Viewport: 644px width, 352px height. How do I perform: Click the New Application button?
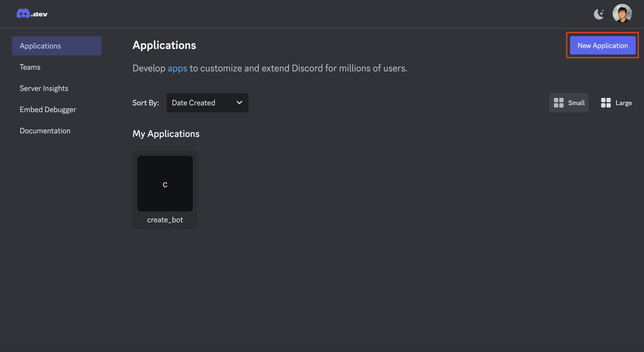(603, 46)
